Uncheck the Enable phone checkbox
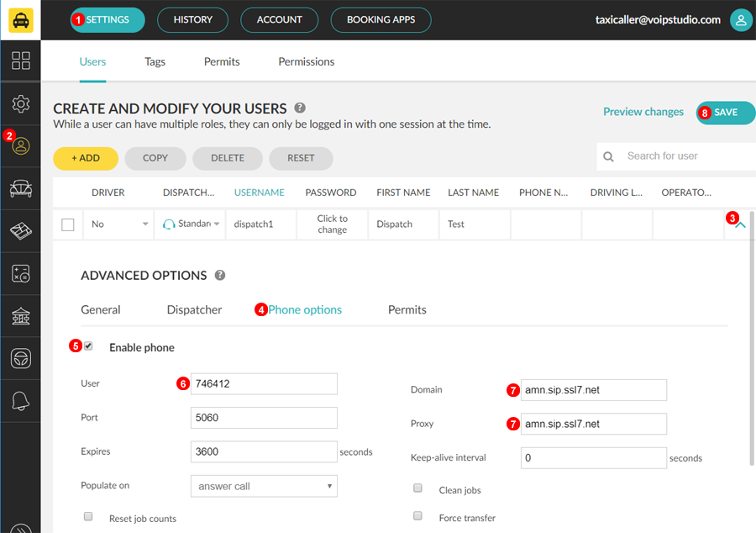The height and width of the screenshot is (533, 756). pos(88,346)
